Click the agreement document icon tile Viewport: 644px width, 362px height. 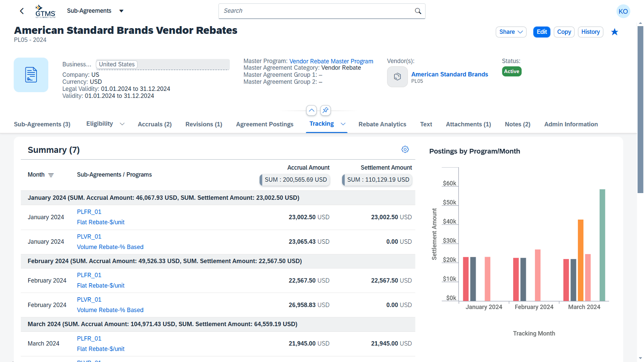[x=31, y=75]
